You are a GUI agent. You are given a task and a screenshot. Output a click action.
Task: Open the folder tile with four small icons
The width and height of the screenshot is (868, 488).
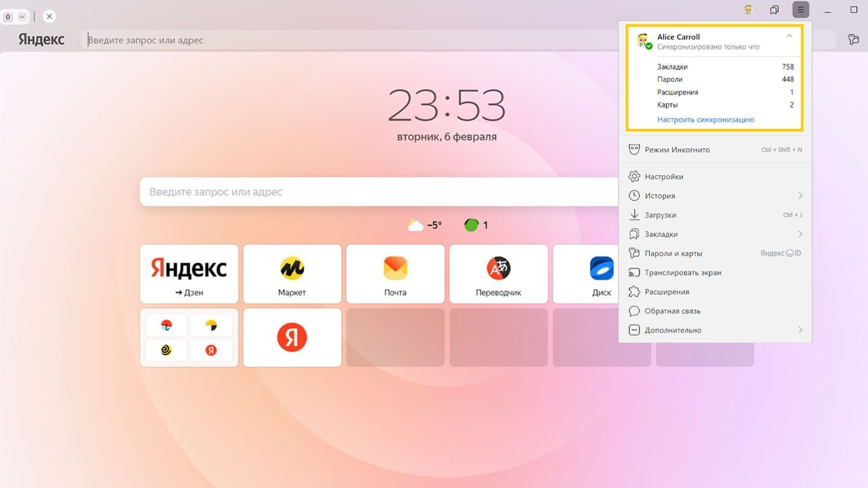189,337
